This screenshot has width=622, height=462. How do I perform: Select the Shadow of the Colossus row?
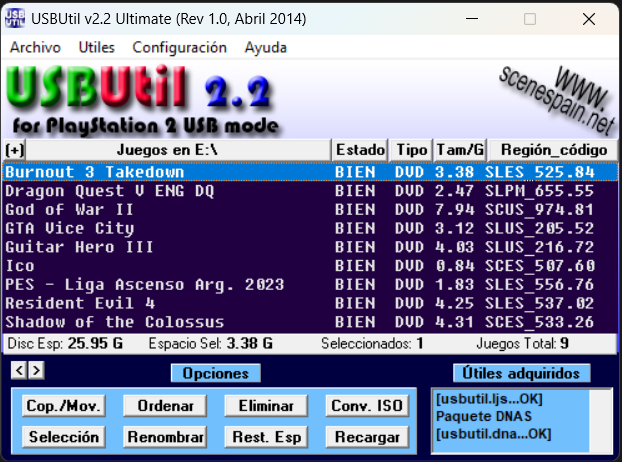tap(311, 322)
